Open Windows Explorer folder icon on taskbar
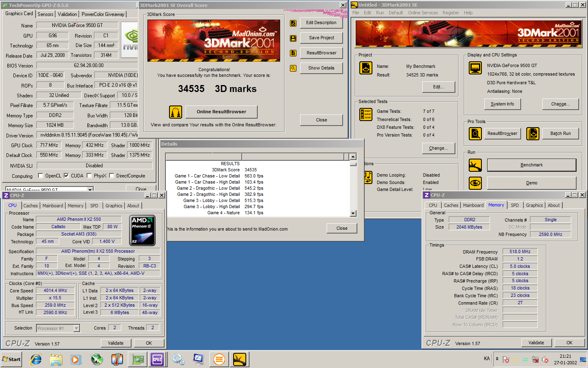The width and height of the screenshot is (588, 368). coord(56,359)
